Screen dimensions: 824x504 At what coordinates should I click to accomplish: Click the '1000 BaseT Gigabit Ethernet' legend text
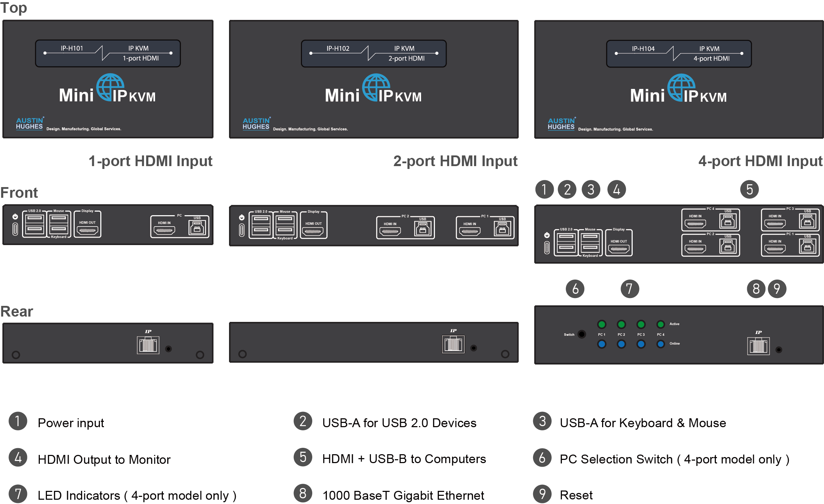point(403,495)
